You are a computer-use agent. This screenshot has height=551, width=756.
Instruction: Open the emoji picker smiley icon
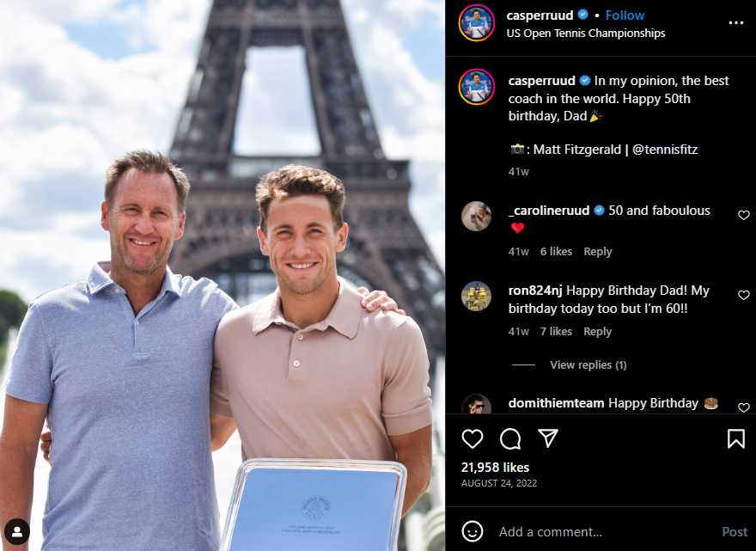(x=472, y=532)
